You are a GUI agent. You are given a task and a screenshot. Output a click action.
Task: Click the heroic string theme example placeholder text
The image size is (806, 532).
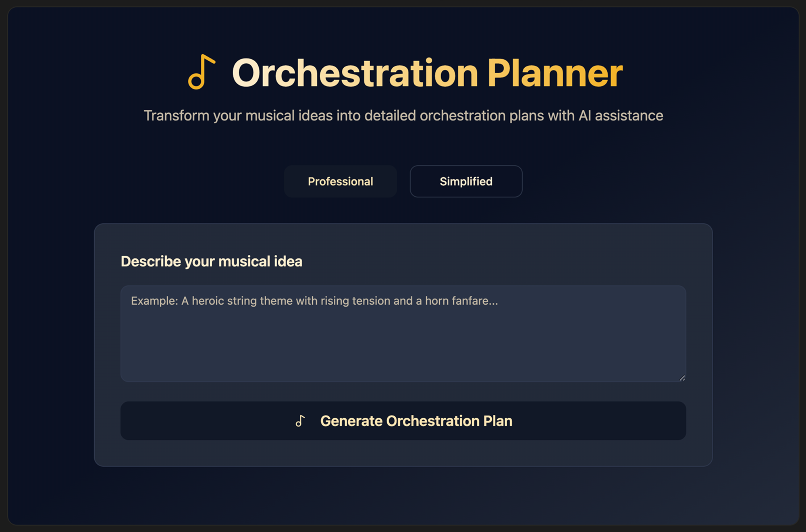[314, 301]
